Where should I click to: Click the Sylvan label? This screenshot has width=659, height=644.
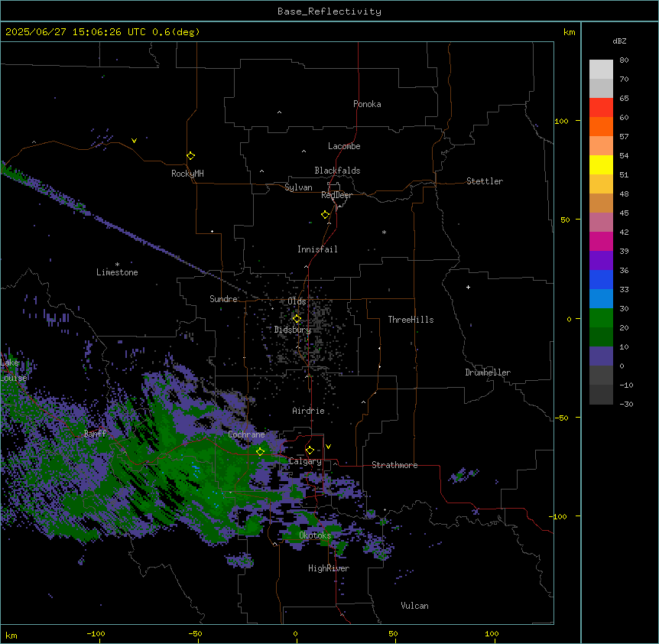298,187
